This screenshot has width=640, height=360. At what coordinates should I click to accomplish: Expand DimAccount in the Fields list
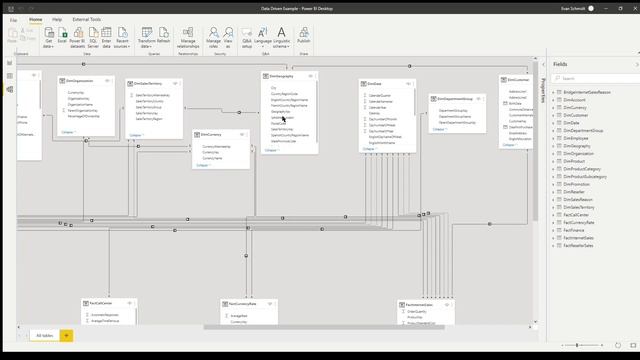coord(553,100)
